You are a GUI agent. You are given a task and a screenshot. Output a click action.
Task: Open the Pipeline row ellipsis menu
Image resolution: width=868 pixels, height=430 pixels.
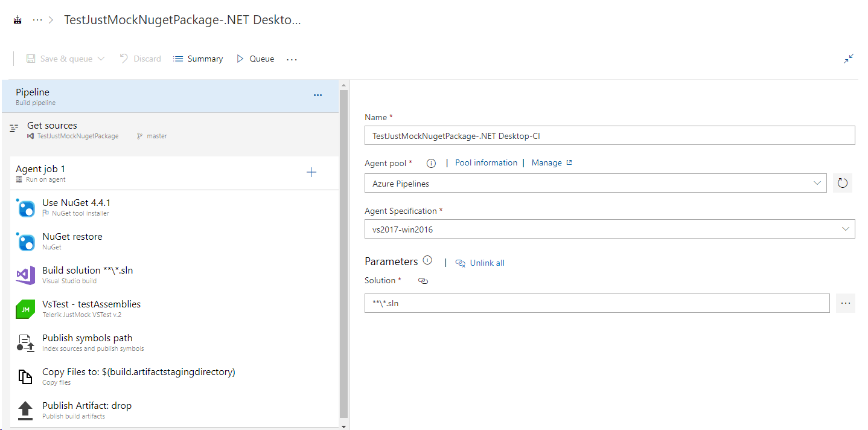click(x=318, y=95)
